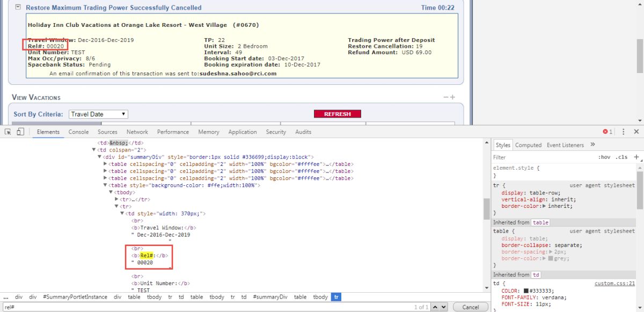Image resolution: width=644 pixels, height=312 pixels.
Task: Open the Audits tab
Action: tap(303, 132)
